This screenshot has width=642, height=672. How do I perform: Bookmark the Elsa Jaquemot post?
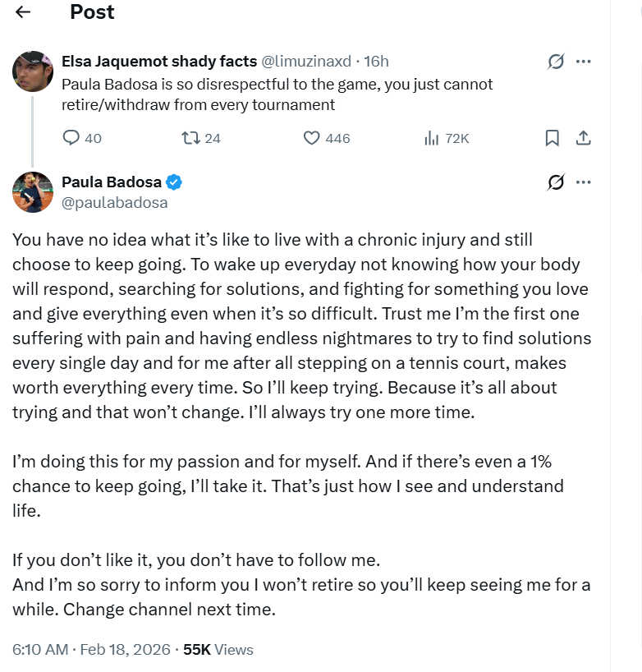click(553, 138)
